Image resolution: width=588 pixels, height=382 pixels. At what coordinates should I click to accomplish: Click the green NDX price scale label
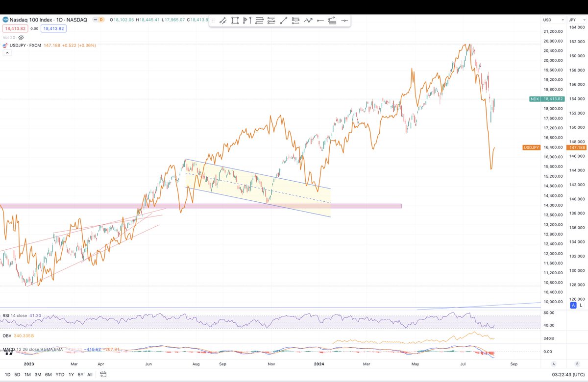click(535, 98)
